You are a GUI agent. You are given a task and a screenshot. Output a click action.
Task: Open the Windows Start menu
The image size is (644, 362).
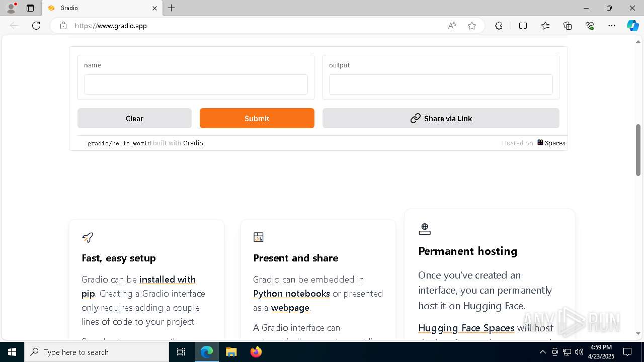pyautogui.click(x=12, y=352)
